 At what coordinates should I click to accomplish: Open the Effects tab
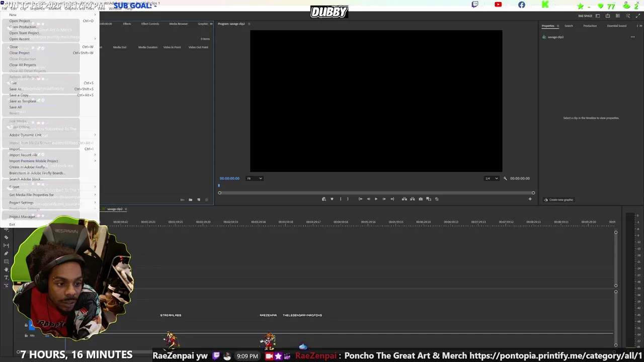tap(127, 24)
